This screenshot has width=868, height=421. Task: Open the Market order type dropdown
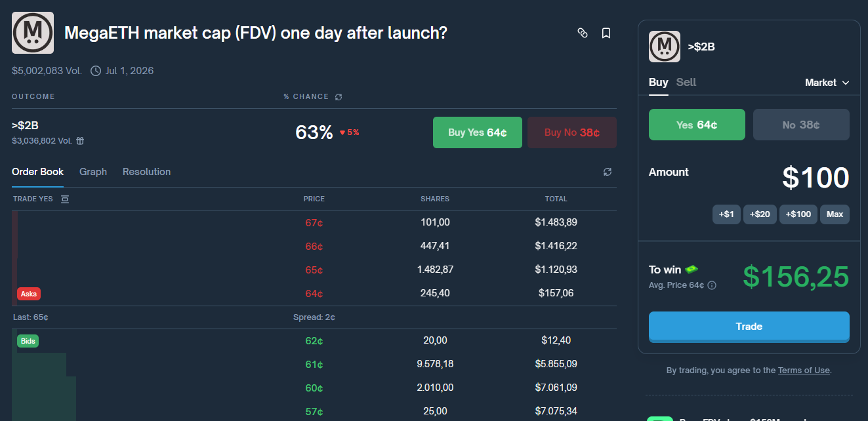[x=827, y=83]
